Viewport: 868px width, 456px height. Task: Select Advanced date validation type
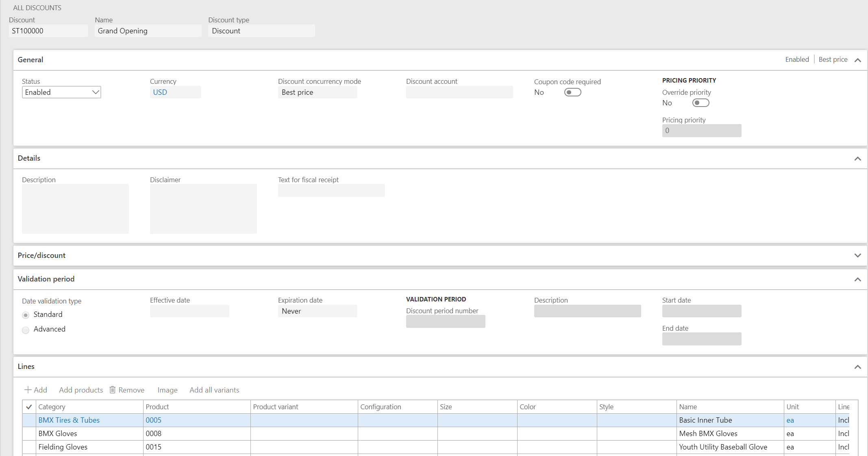[x=26, y=329]
